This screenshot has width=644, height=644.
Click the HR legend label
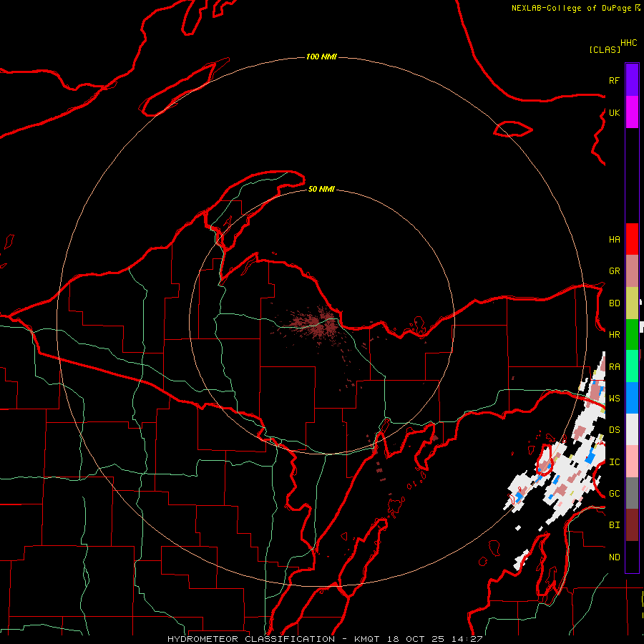click(614, 335)
